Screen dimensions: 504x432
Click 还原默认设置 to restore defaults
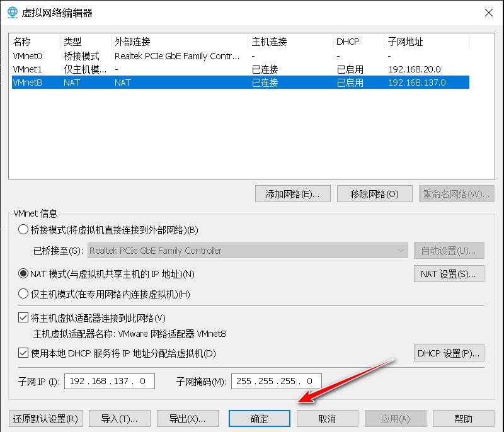(x=45, y=418)
